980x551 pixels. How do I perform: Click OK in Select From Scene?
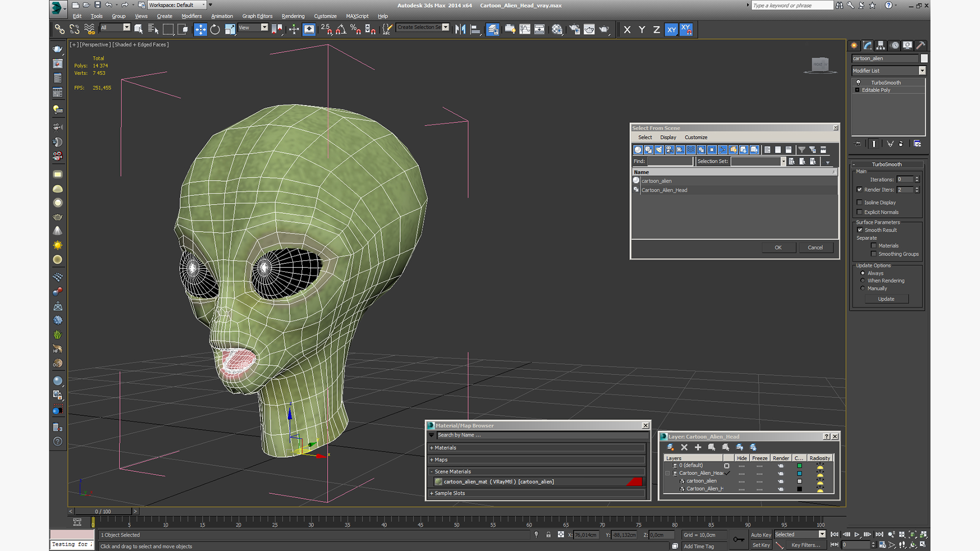click(x=778, y=247)
